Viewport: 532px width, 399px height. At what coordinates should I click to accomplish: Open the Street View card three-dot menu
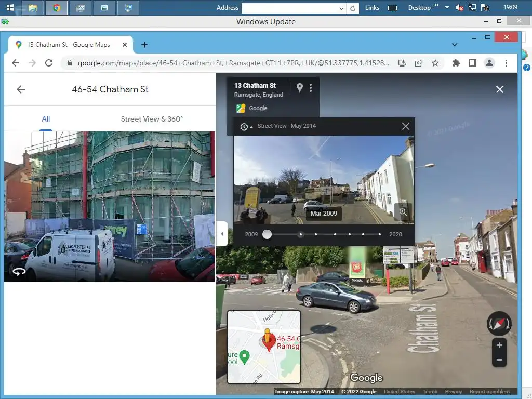(x=311, y=88)
